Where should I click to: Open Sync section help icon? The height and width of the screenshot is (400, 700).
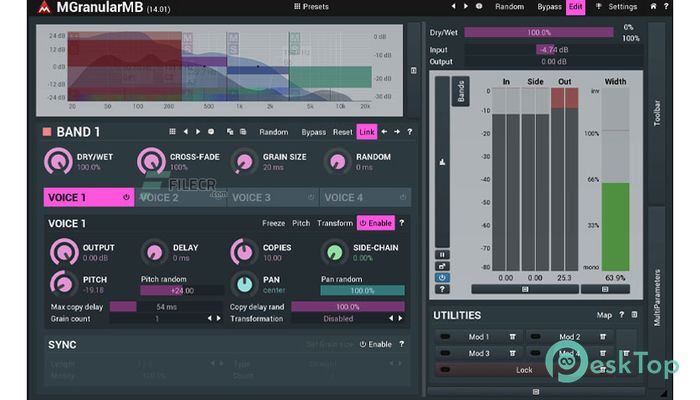click(x=401, y=344)
